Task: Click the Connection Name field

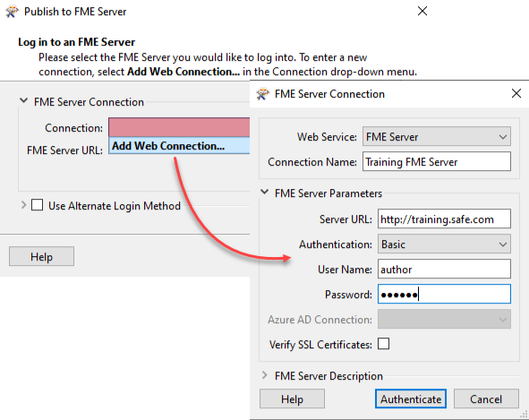Action: (x=437, y=161)
